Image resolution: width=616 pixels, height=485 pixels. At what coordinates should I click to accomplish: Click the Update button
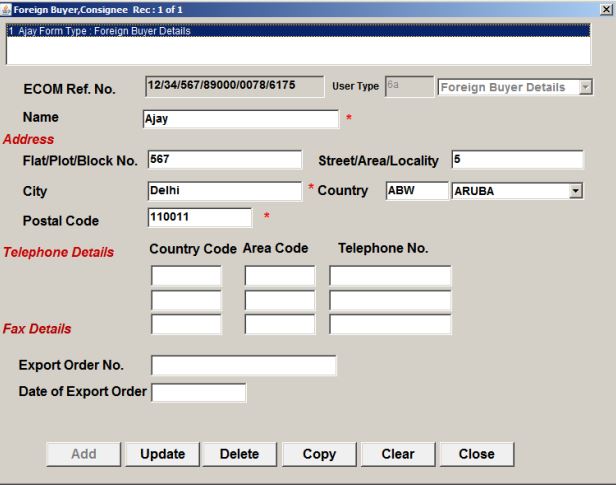pos(162,454)
